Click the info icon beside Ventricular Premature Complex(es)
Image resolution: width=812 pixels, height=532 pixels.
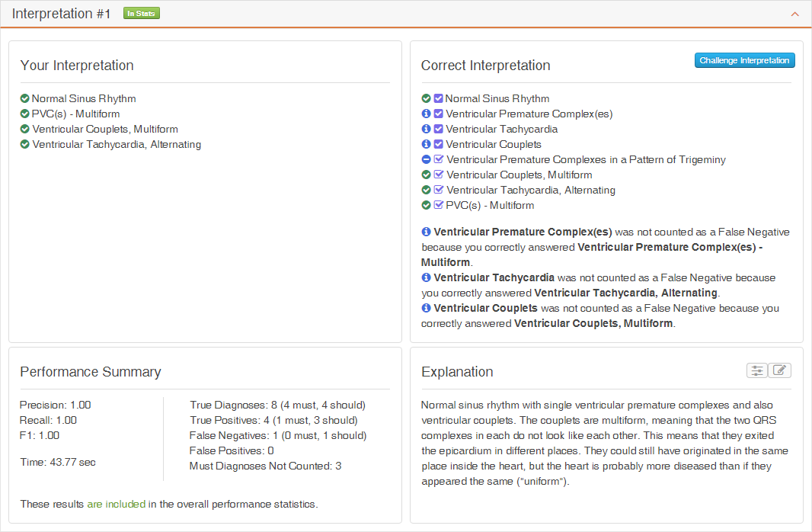pyautogui.click(x=427, y=114)
